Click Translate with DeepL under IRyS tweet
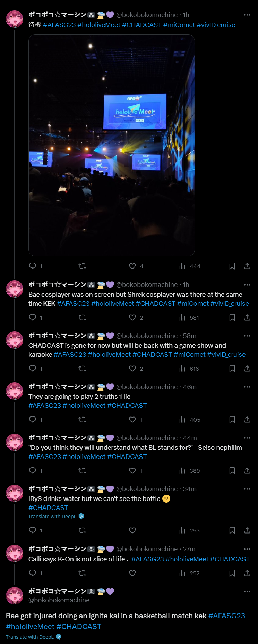This screenshot has width=258, height=644. (x=52, y=517)
